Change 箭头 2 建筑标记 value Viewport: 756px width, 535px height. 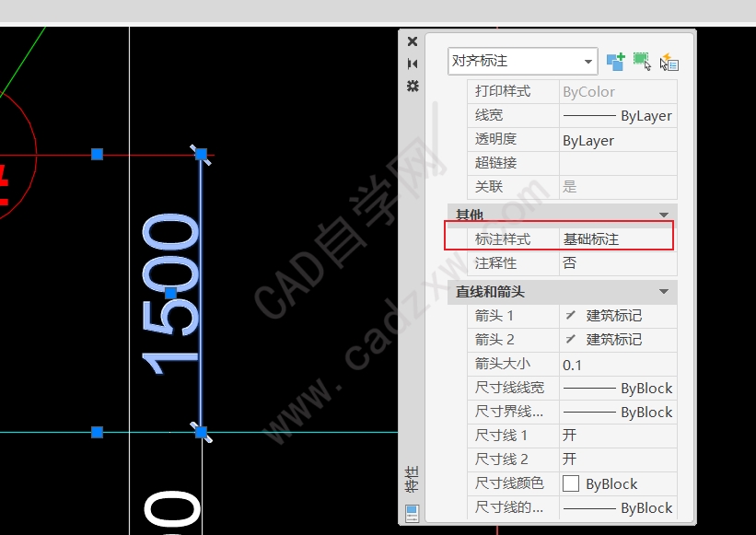pos(618,340)
